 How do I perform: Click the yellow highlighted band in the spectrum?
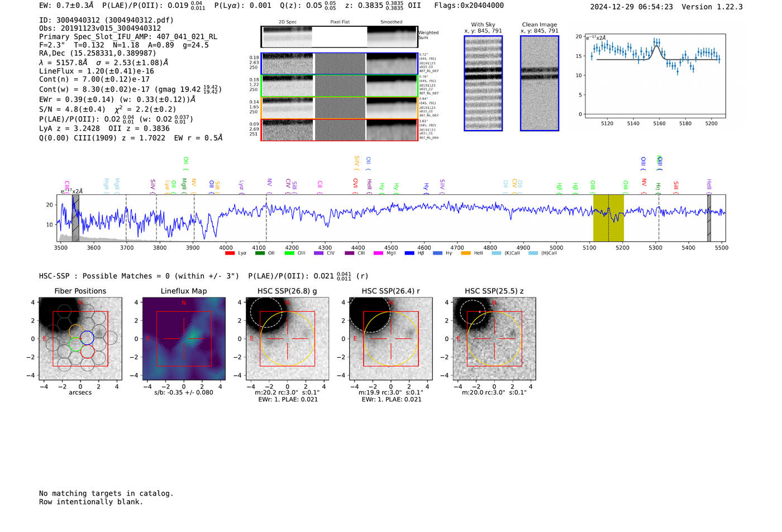(608, 218)
